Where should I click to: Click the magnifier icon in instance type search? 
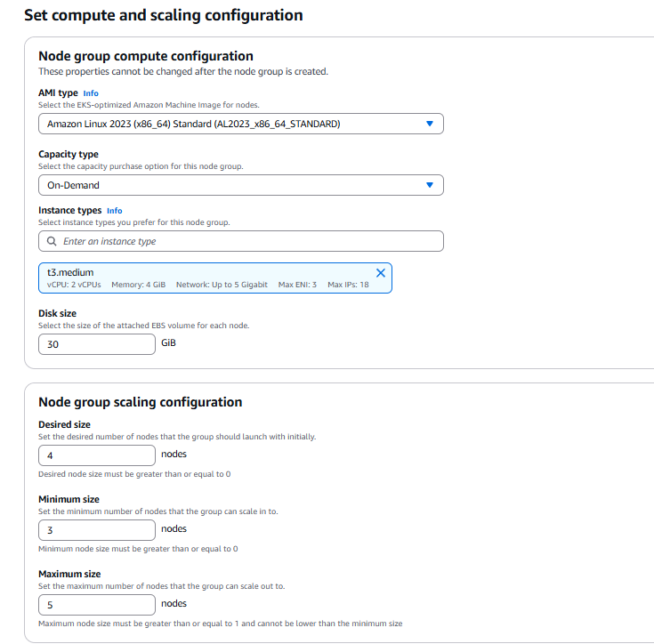(x=52, y=241)
